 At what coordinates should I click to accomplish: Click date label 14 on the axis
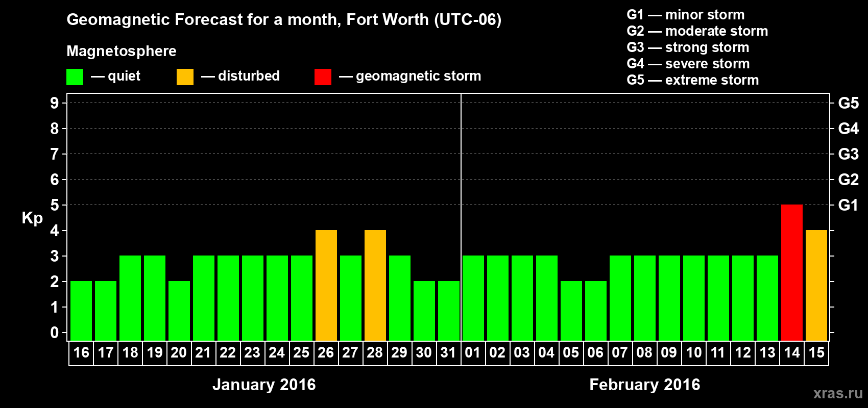(792, 352)
